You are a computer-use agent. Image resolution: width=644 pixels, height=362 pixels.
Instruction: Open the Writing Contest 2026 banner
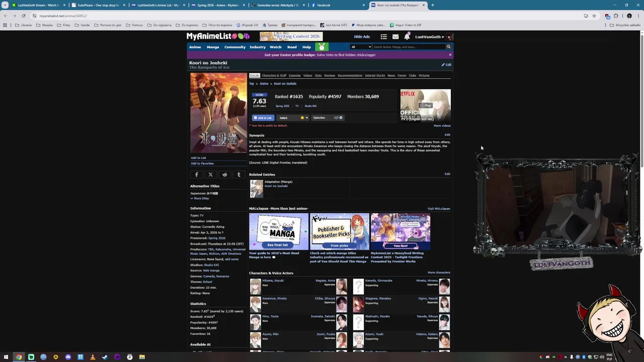291,36
